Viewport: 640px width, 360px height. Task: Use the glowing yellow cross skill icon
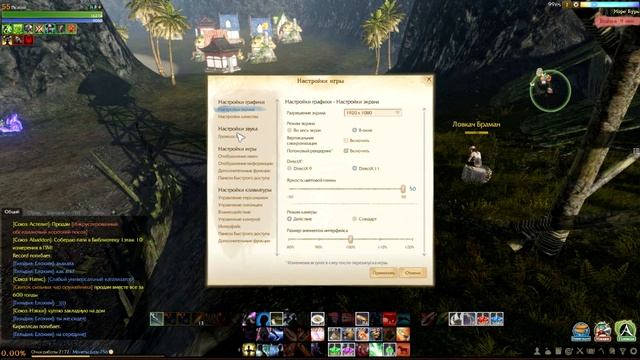249,349
